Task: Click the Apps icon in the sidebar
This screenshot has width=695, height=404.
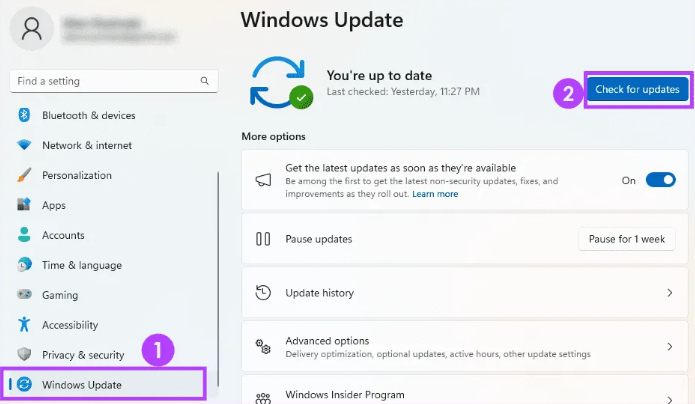Action: pyautogui.click(x=24, y=204)
